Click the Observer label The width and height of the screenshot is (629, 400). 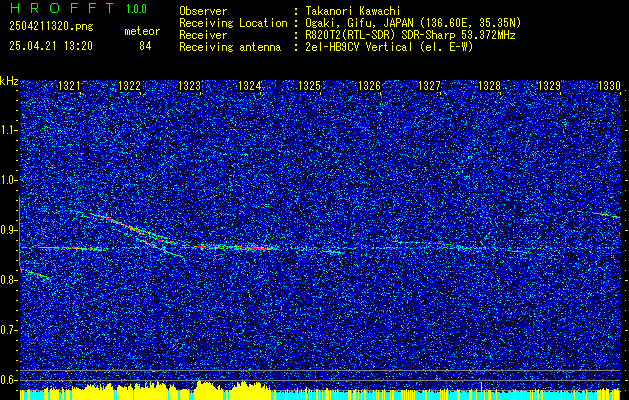pyautogui.click(x=203, y=11)
